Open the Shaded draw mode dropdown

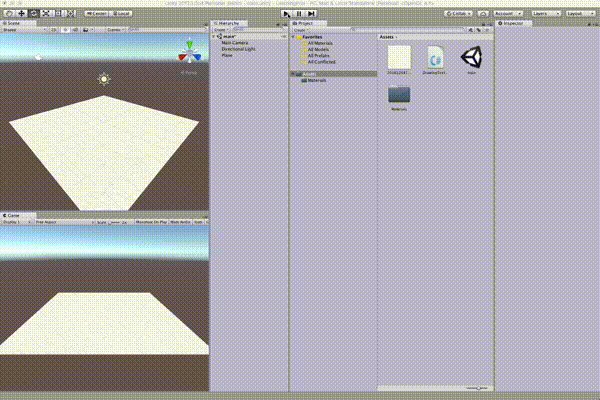(24, 29)
